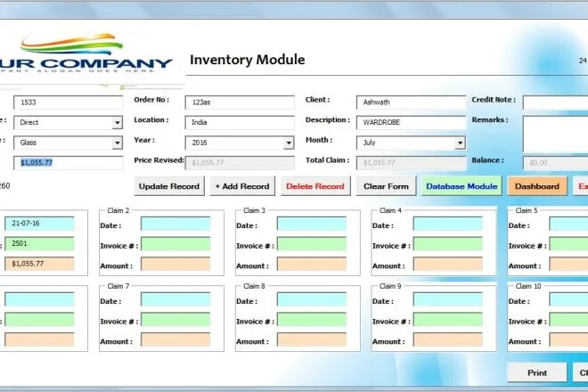Click the red Delete Record button

[x=315, y=186]
